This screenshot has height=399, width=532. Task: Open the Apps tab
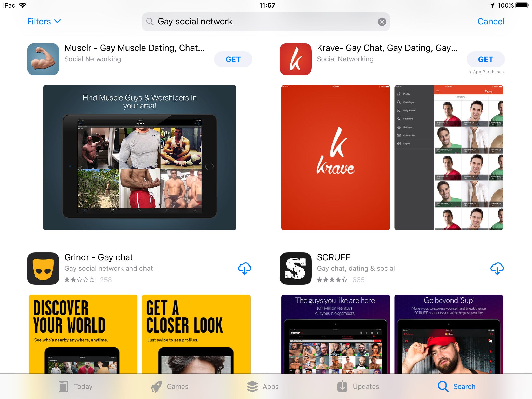point(263,386)
